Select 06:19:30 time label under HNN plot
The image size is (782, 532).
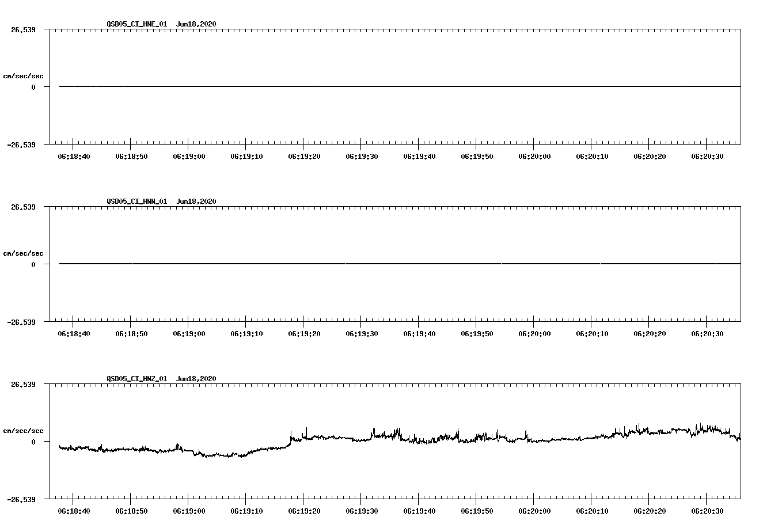[362, 334]
